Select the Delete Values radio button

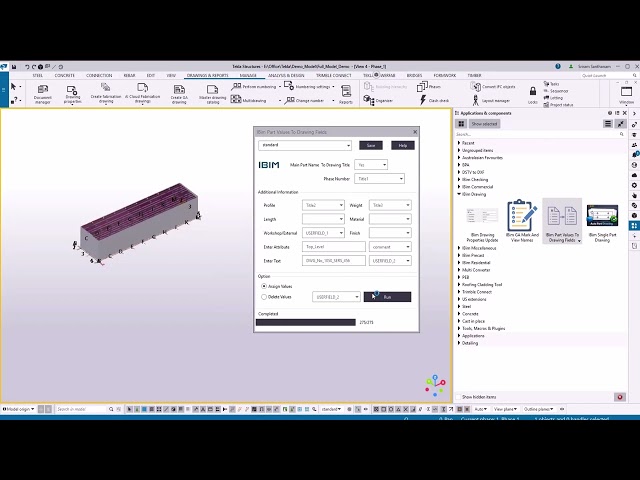264,297
